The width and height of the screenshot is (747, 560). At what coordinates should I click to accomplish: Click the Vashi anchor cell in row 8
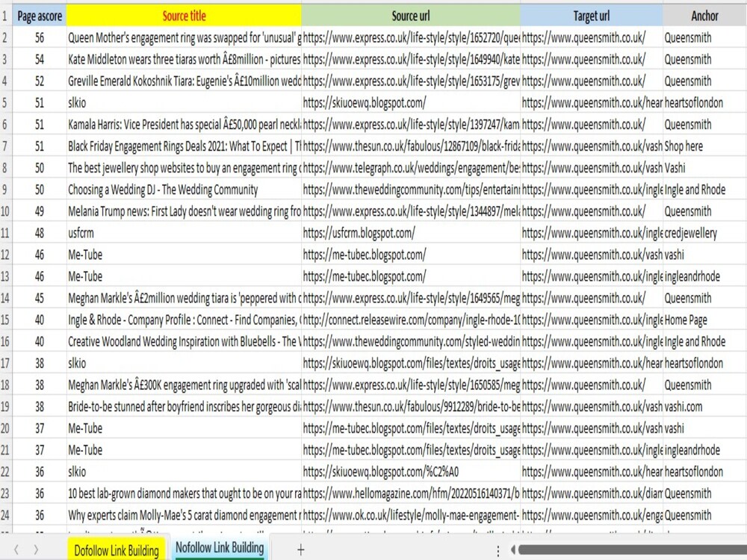click(704, 167)
